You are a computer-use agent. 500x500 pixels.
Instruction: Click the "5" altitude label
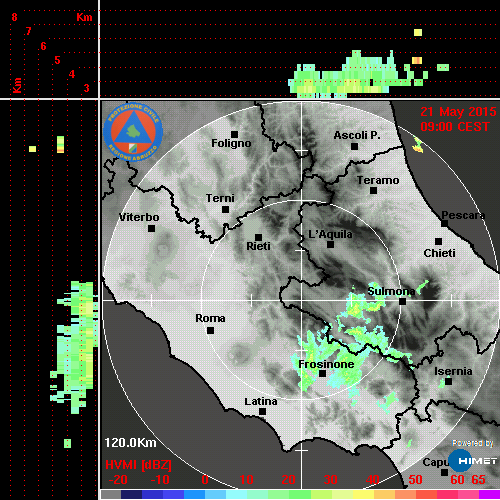tap(57, 60)
